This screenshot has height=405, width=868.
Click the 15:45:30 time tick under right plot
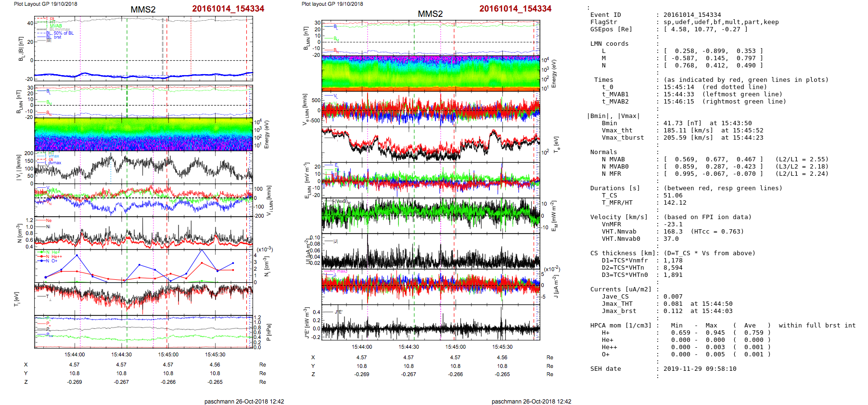click(502, 347)
